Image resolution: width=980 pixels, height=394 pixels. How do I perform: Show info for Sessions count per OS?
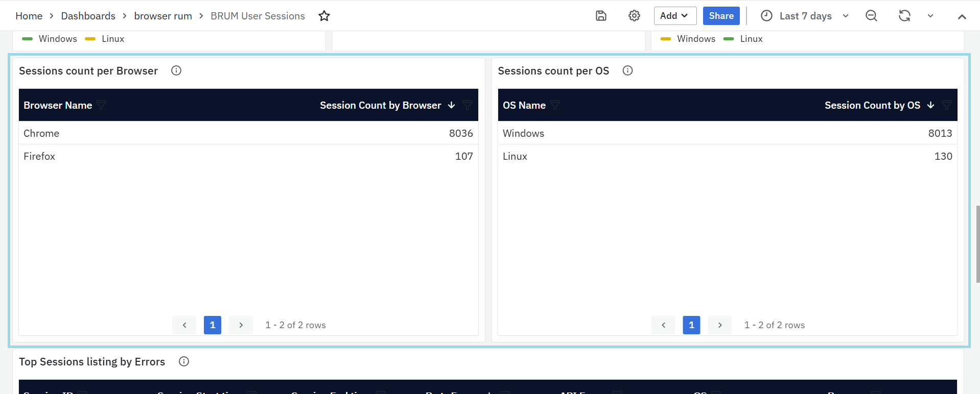(x=627, y=70)
